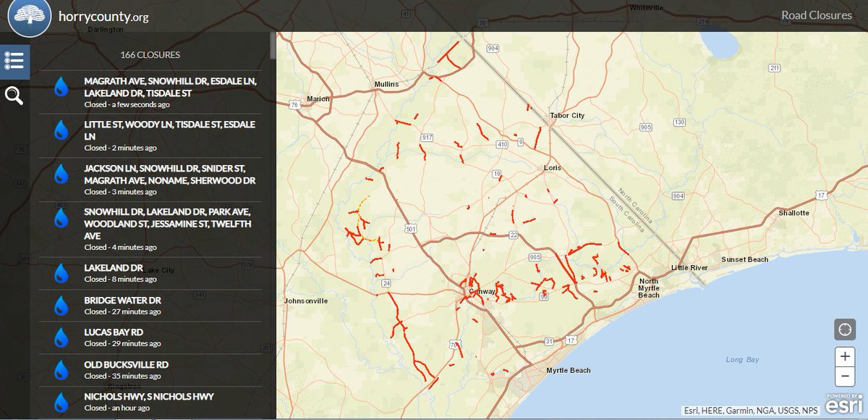This screenshot has height=420, width=868.
Task: Click water drop icon for Little St closure
Action: (61, 130)
